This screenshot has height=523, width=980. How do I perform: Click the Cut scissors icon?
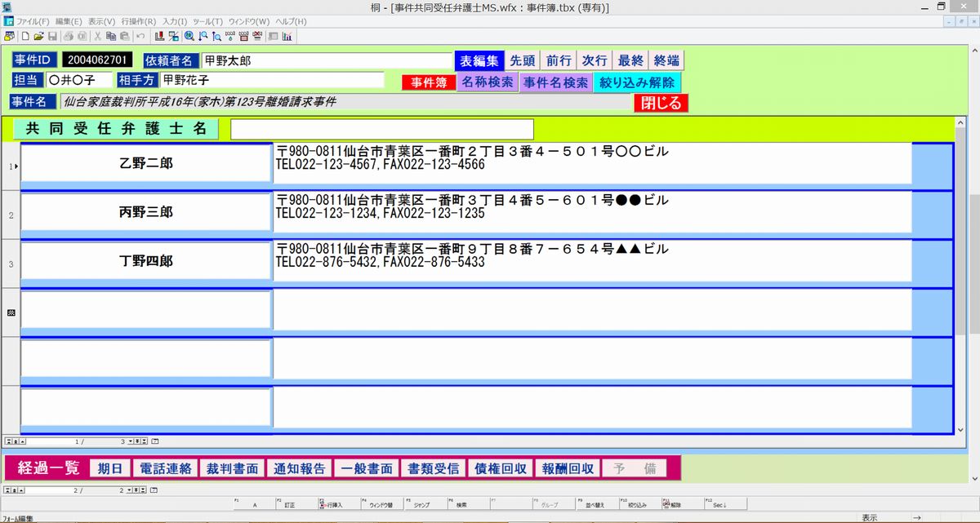(x=97, y=36)
